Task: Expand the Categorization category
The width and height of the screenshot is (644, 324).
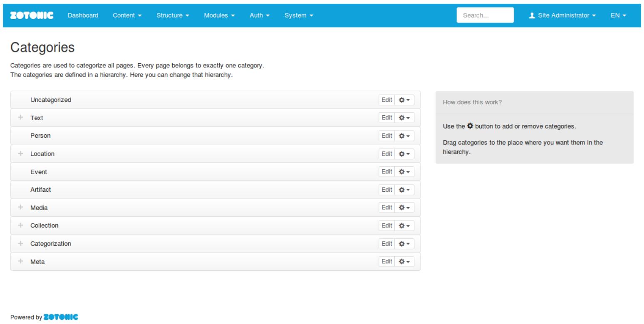Action: click(20, 243)
